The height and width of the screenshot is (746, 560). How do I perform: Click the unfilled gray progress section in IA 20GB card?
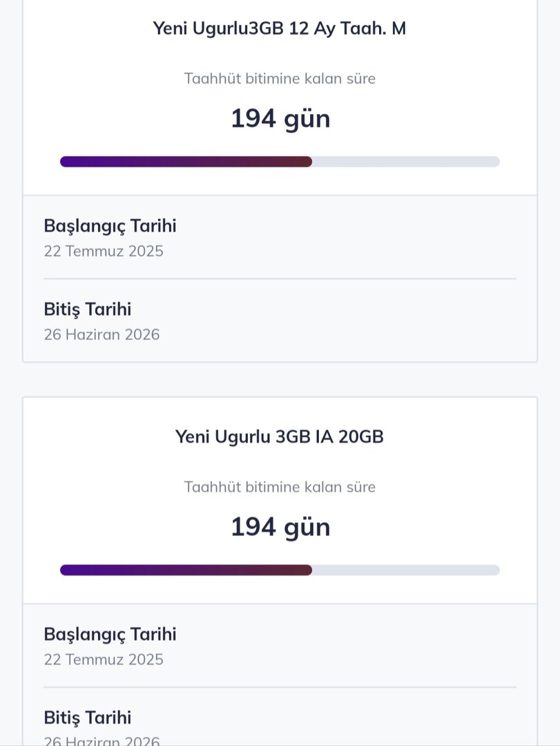[406, 570]
